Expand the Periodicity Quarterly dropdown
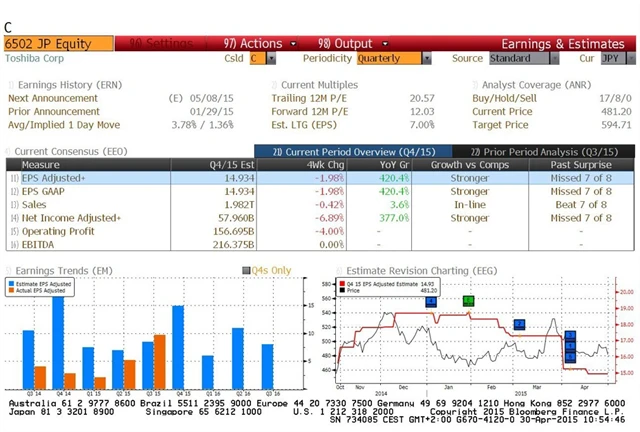The height and width of the screenshot is (432, 640). (427, 59)
